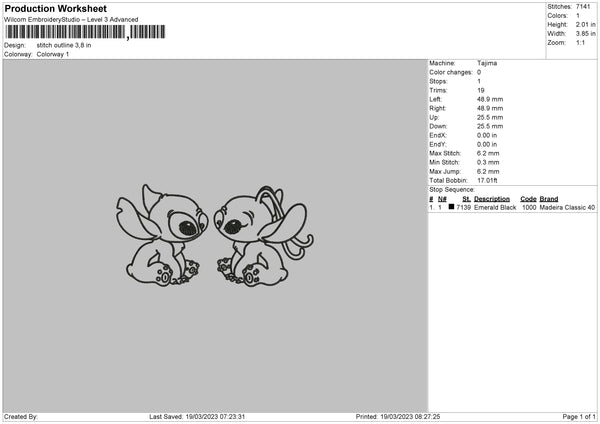
Task: Click the black Emerald Black color swatch
Action: 451,207
